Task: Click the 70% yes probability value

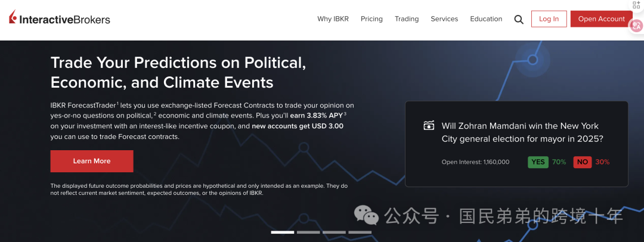Action: 559,162
